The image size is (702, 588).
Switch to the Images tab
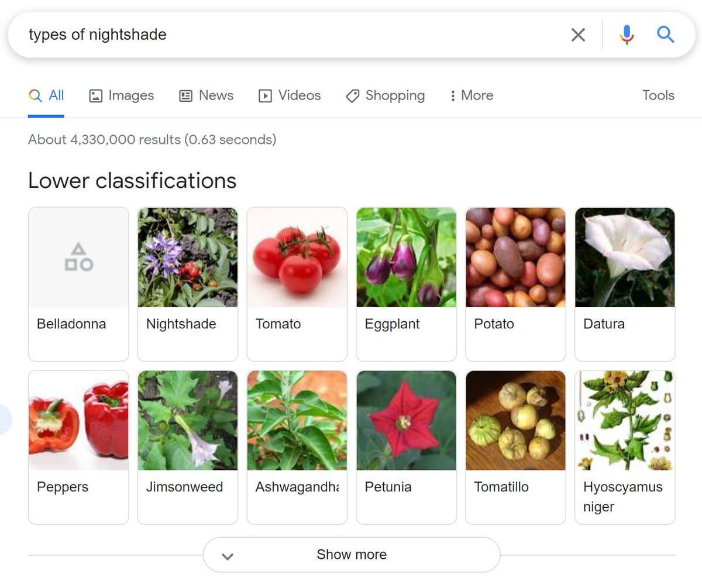point(121,95)
